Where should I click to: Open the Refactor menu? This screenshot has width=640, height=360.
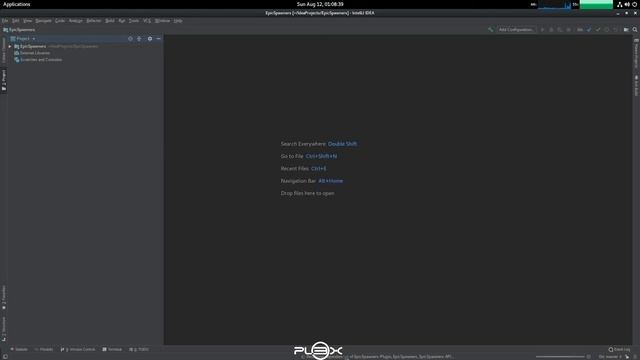click(94, 21)
